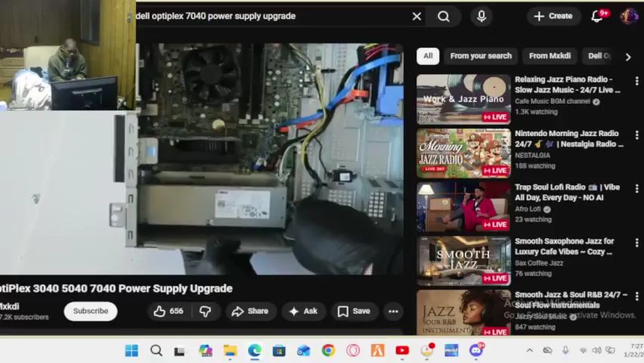Open Smooth Saxophone Jazz video title
Screen dimensions: 644x363
(x=564, y=247)
